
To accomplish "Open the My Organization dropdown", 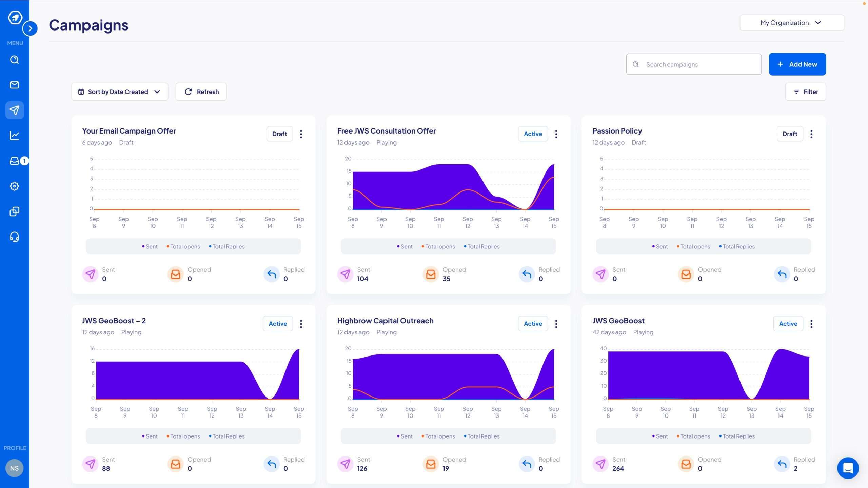I will pyautogui.click(x=792, y=23).
